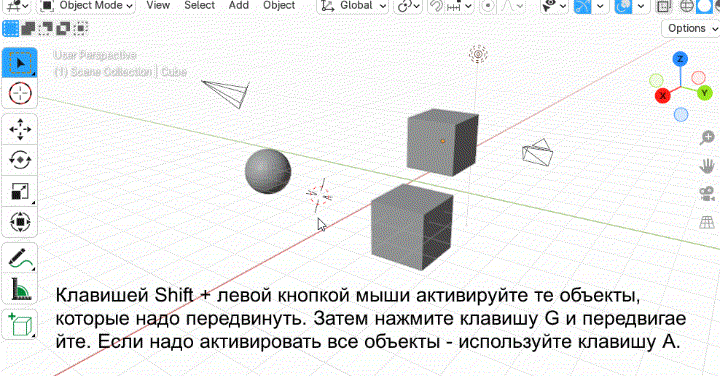This screenshot has width=720, height=376.
Task: Select the Measure tool
Action: point(20,289)
